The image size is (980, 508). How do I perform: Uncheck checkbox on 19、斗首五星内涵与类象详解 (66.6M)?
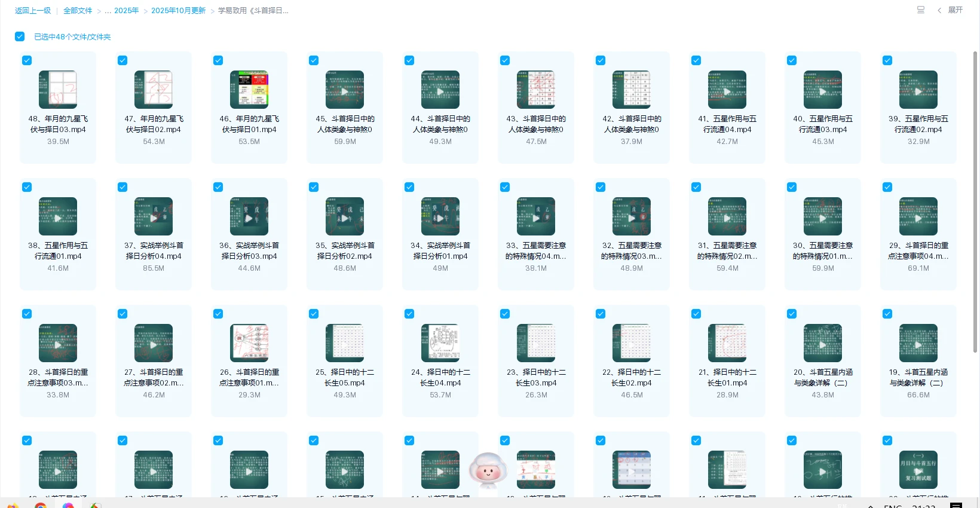887,314
